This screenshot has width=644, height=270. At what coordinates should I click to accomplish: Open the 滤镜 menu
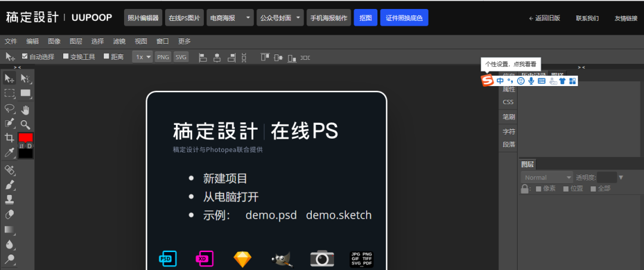(x=119, y=41)
